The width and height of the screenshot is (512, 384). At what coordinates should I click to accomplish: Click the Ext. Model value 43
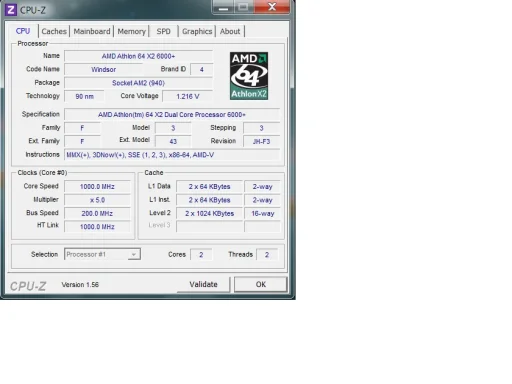click(173, 141)
